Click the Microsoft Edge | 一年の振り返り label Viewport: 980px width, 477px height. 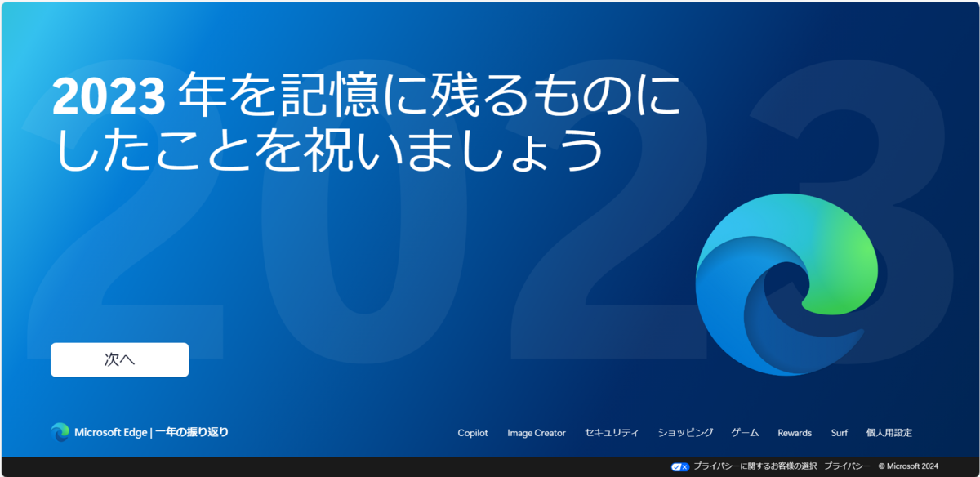(x=151, y=432)
